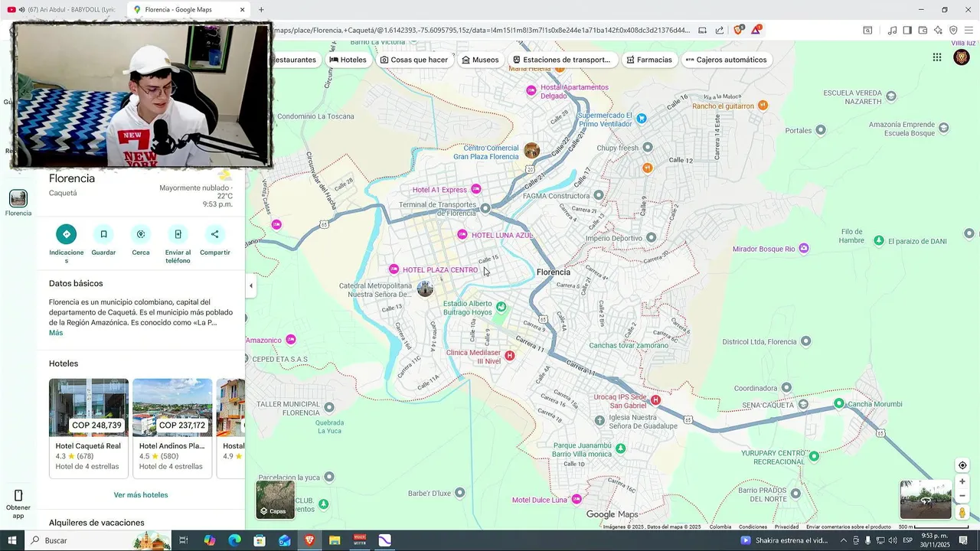Filter by Cajeros automáticos chip
Screen dimensions: 980x551
click(x=727, y=60)
